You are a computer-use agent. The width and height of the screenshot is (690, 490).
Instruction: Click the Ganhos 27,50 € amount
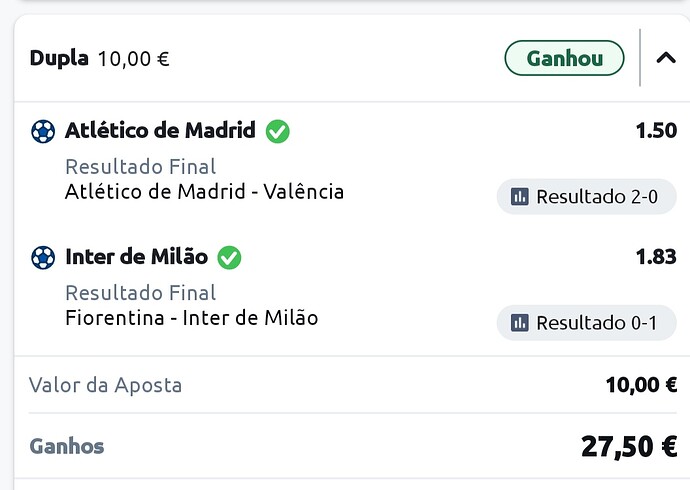click(629, 446)
